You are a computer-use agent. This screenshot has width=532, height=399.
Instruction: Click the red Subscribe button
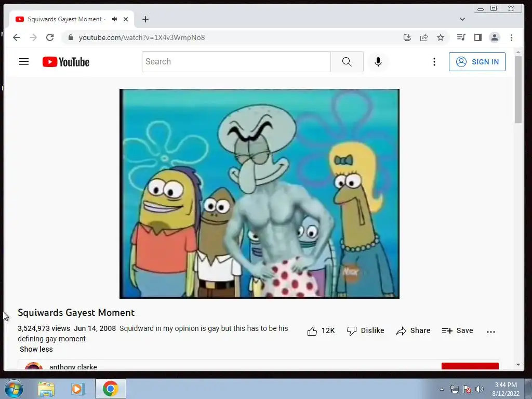click(470, 366)
